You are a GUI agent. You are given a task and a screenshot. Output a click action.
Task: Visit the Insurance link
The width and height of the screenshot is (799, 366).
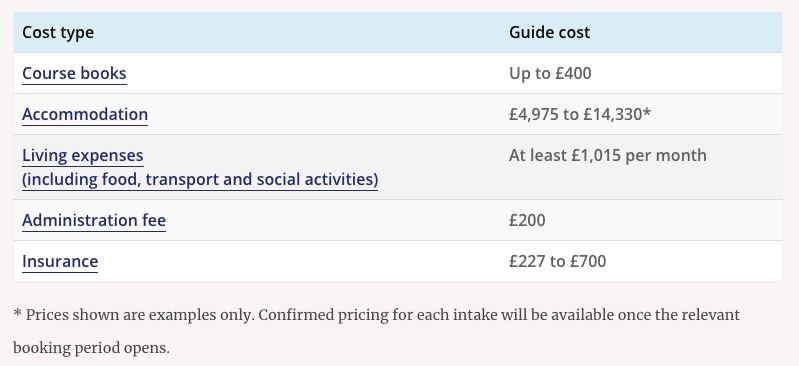click(60, 261)
